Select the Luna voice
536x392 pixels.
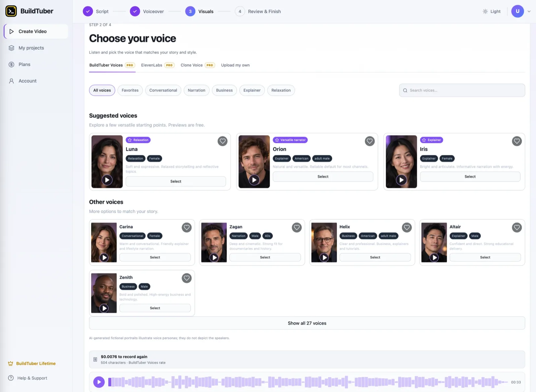(x=176, y=181)
